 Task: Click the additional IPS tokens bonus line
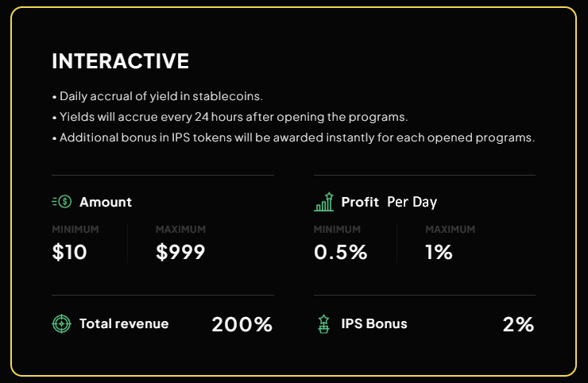click(x=293, y=137)
